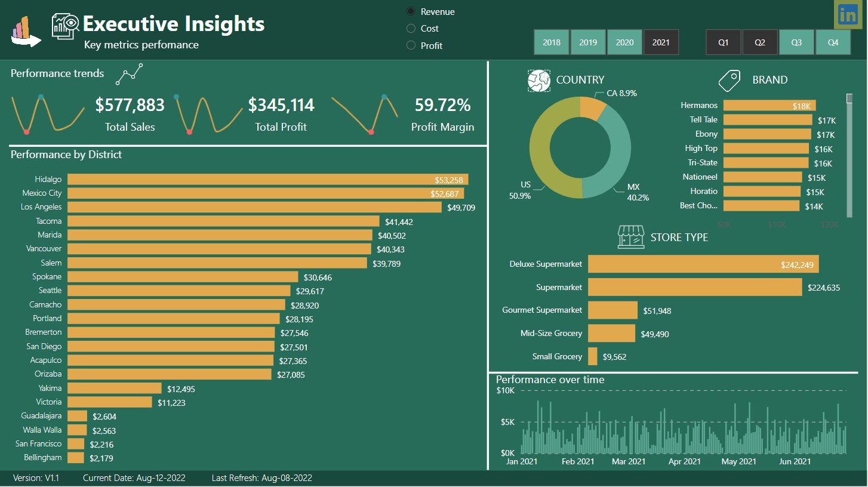The height and width of the screenshot is (487, 868).
Task: Click the Current Date footer text
Action: coord(134,478)
